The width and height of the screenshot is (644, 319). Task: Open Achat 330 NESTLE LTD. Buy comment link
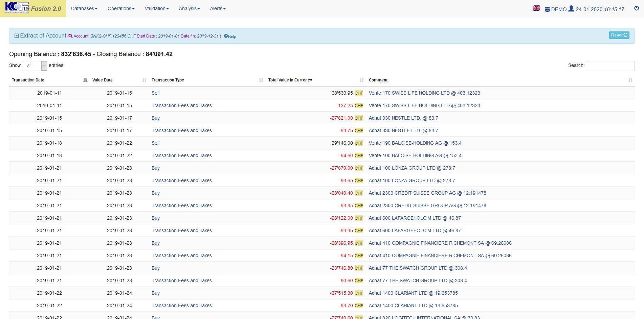click(403, 118)
